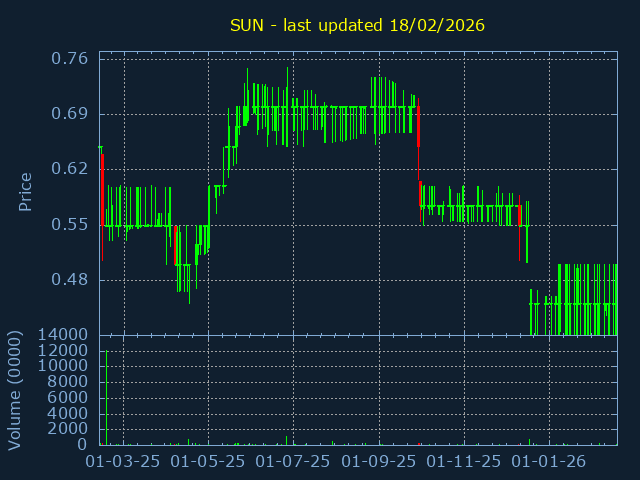
Task: Click the SUN chart title text
Action: (357, 25)
